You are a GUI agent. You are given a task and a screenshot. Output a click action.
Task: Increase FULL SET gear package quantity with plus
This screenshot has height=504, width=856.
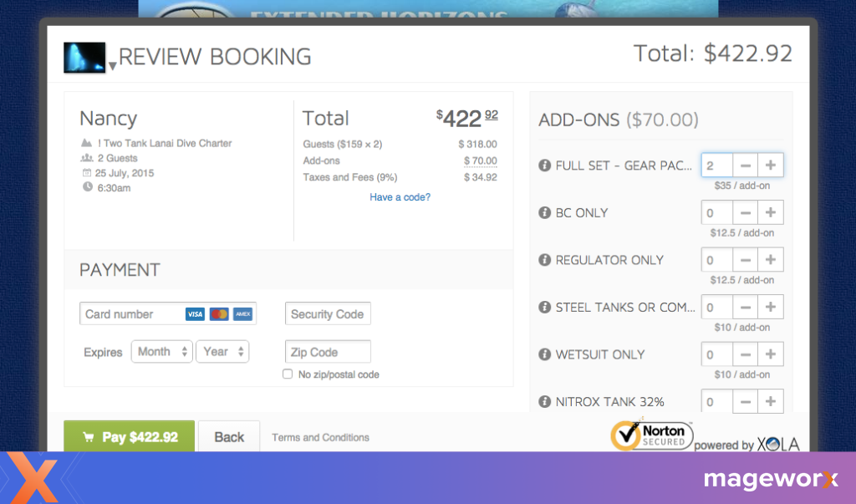pos(770,165)
